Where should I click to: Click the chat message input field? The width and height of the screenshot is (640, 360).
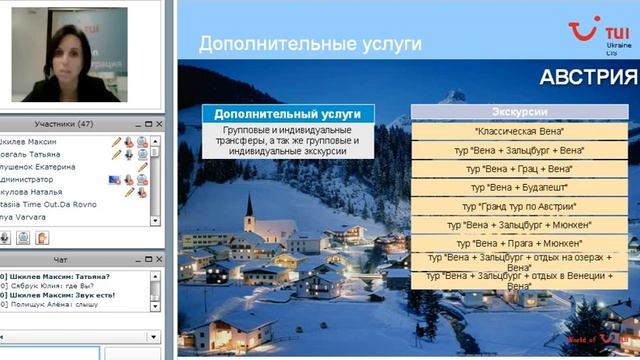tap(49, 353)
